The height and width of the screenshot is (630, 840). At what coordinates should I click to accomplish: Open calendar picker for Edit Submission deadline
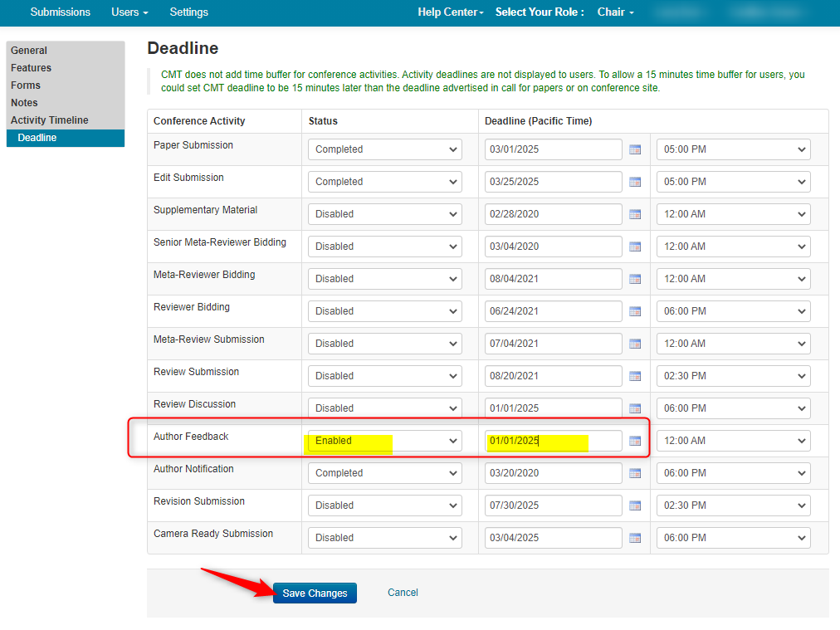click(635, 182)
